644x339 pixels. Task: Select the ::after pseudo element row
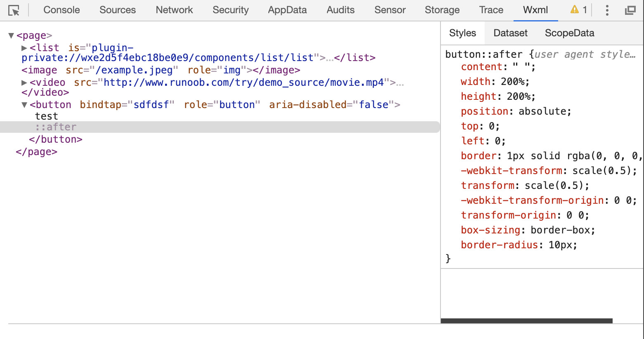pyautogui.click(x=220, y=127)
